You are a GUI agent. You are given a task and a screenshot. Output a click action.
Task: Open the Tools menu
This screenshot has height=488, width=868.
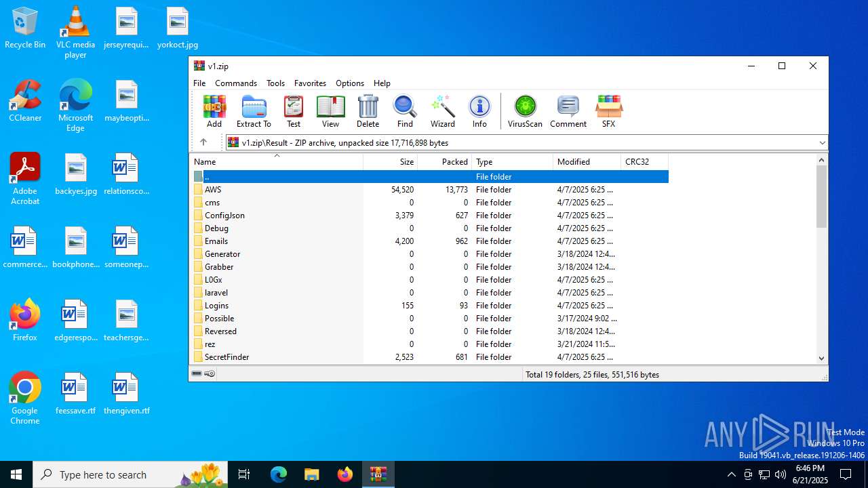click(275, 83)
